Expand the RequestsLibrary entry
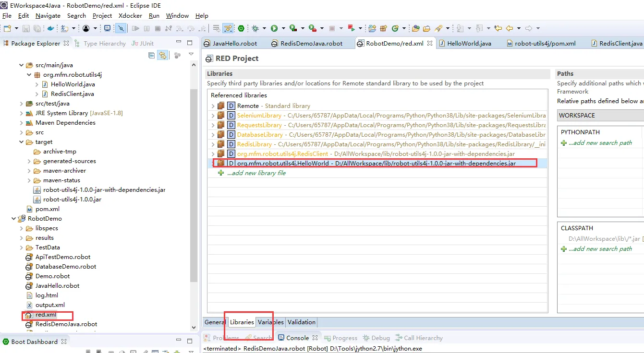 click(213, 125)
